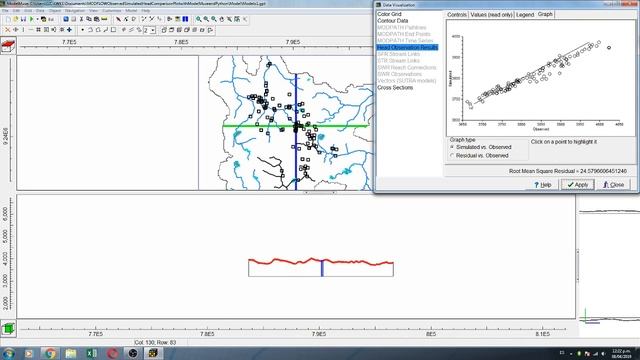Viewport: 640px width, 360px height.
Task: Open the Navigation menu
Action: (x=75, y=11)
